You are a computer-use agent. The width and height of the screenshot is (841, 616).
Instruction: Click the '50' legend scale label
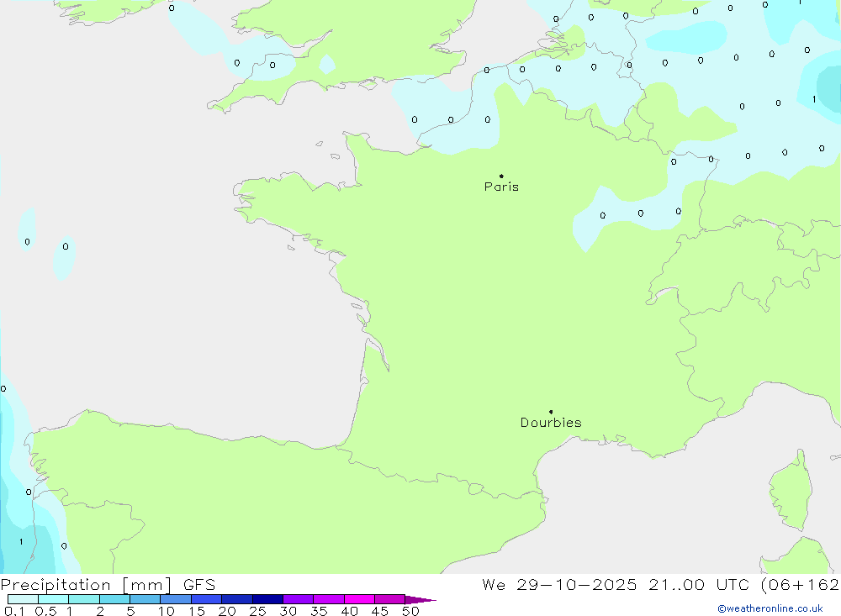click(x=410, y=611)
